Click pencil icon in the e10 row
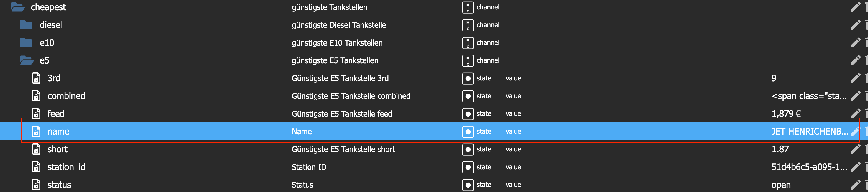This screenshot has height=192, width=868. pyautogui.click(x=855, y=42)
